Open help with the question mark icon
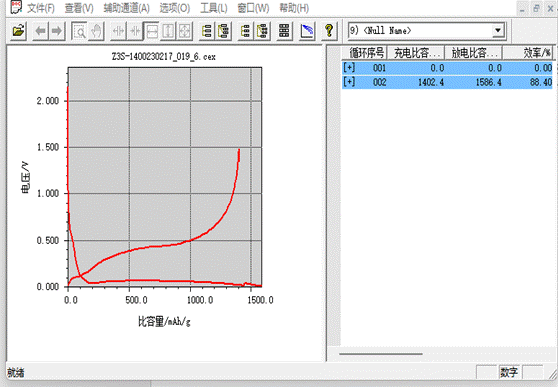 [x=329, y=31]
